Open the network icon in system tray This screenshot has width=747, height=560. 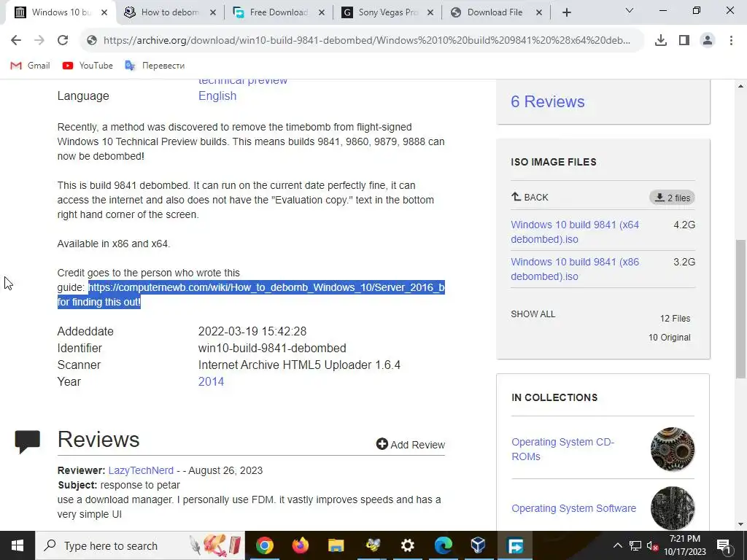pyautogui.click(x=635, y=545)
